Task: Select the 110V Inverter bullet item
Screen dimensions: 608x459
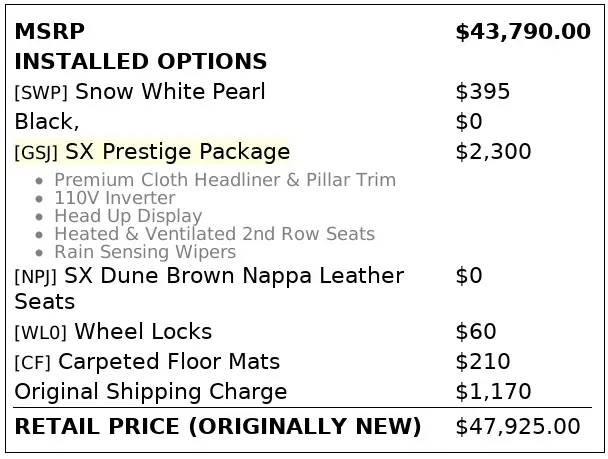Action: (x=115, y=198)
